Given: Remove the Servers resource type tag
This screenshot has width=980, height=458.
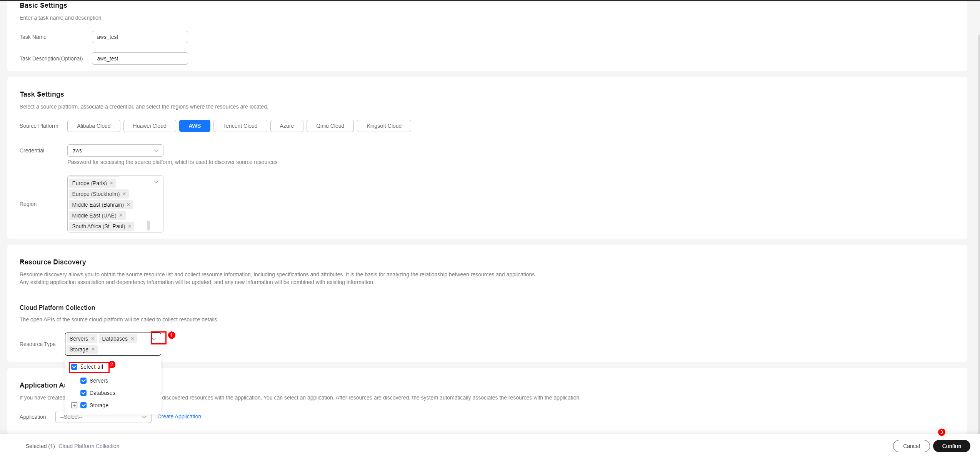Looking at the screenshot, I should pos(93,339).
